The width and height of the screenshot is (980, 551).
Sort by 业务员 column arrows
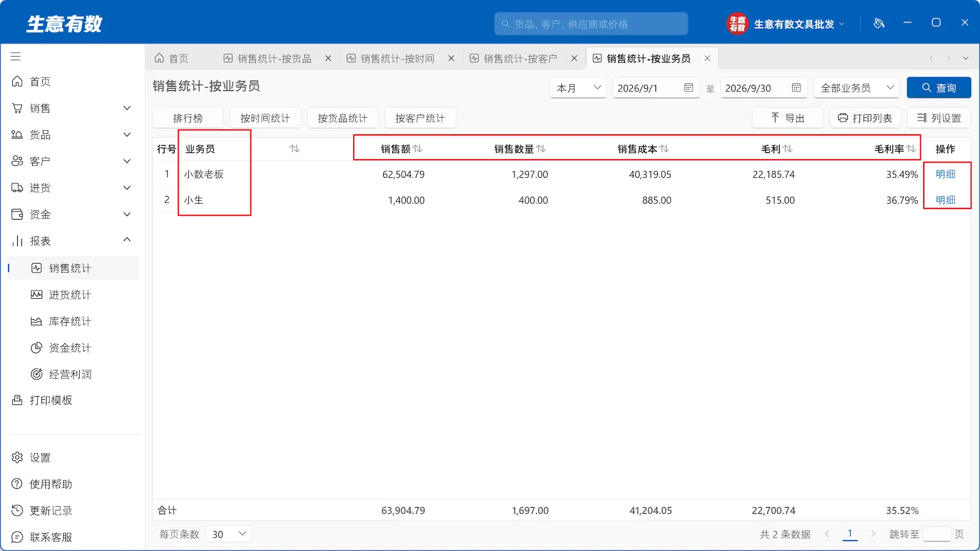coord(295,149)
